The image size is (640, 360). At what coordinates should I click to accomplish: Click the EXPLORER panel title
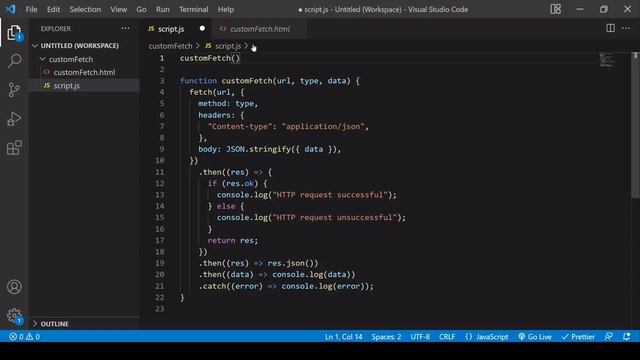[56, 29]
